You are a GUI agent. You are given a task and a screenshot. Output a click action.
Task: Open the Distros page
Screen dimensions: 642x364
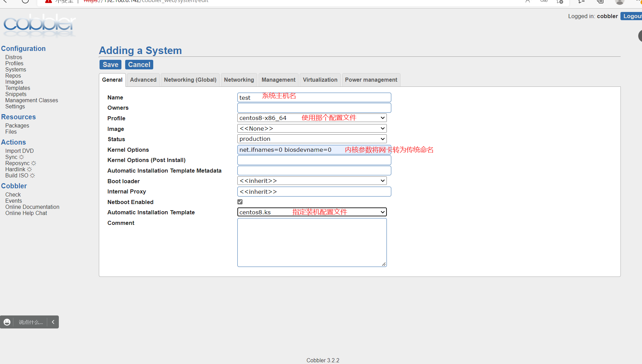click(14, 57)
